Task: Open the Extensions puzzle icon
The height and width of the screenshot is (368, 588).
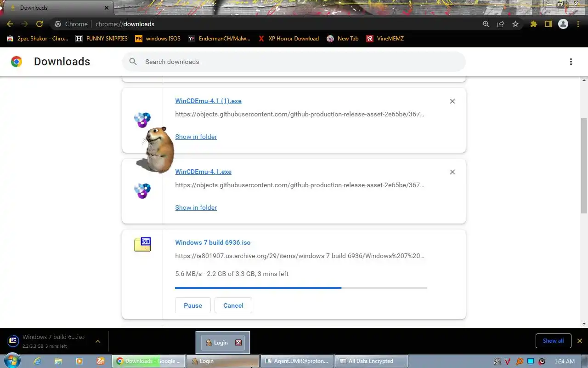Action: (533, 24)
